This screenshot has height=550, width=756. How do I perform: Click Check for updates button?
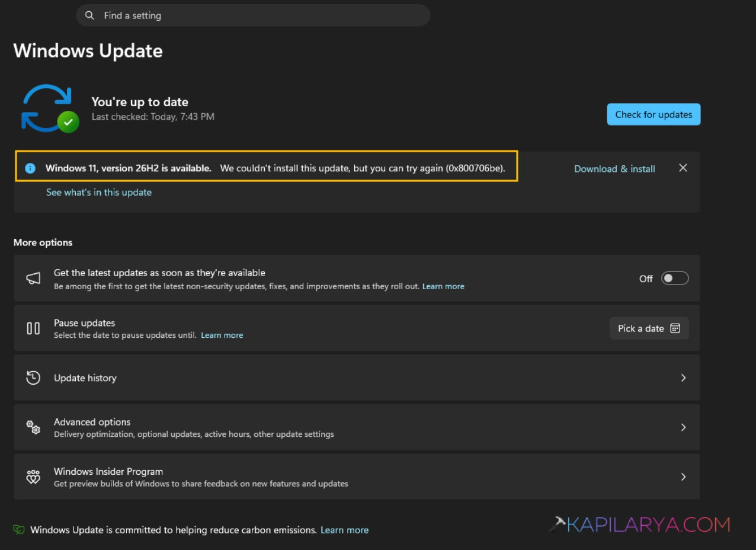coord(654,114)
